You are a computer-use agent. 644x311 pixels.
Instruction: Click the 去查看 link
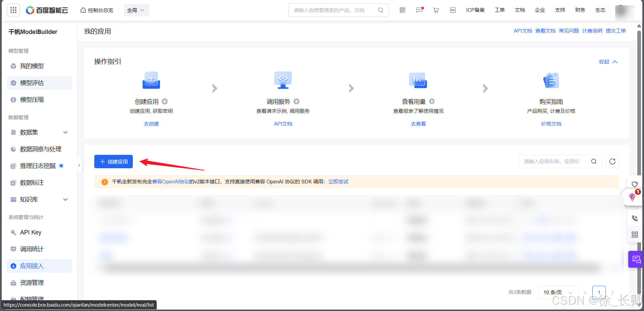[x=418, y=124]
